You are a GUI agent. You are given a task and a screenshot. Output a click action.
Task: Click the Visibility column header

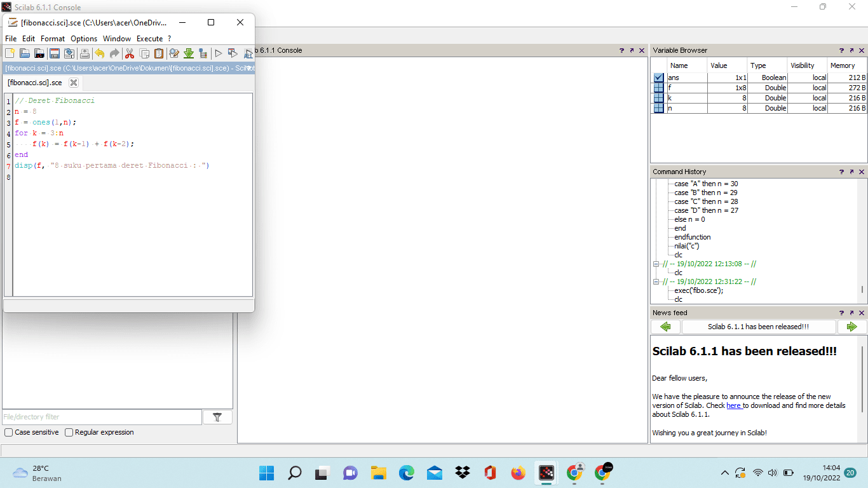(806, 65)
